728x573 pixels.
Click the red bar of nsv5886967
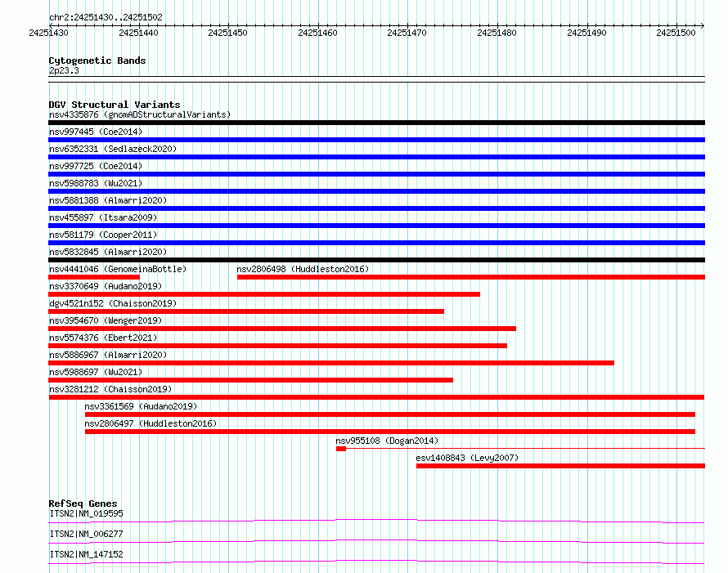coord(331,363)
